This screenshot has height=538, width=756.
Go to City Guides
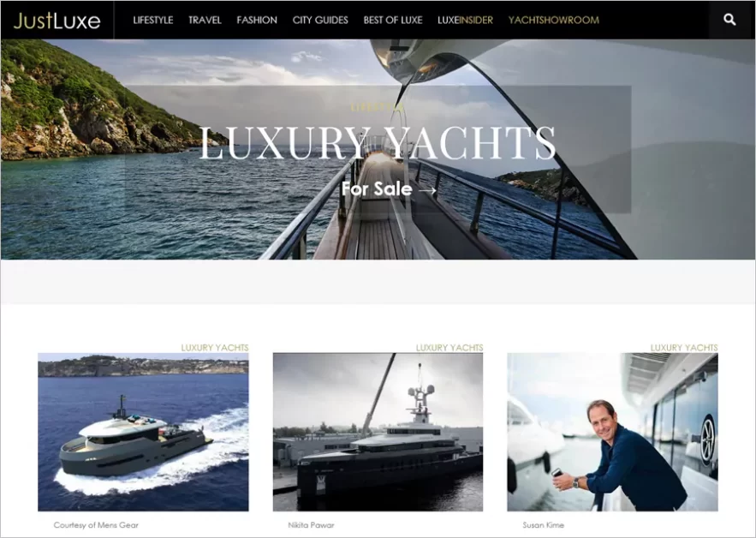pos(320,21)
